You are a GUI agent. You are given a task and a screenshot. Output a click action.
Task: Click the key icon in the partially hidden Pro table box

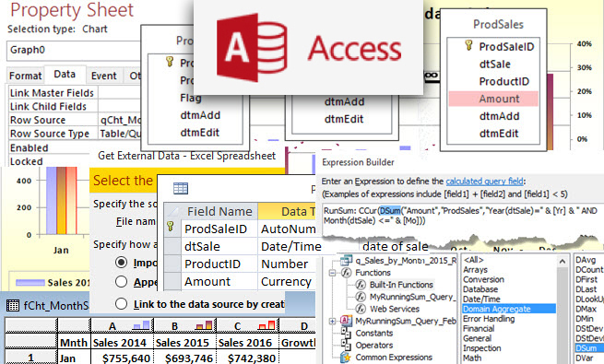pyautogui.click(x=170, y=61)
